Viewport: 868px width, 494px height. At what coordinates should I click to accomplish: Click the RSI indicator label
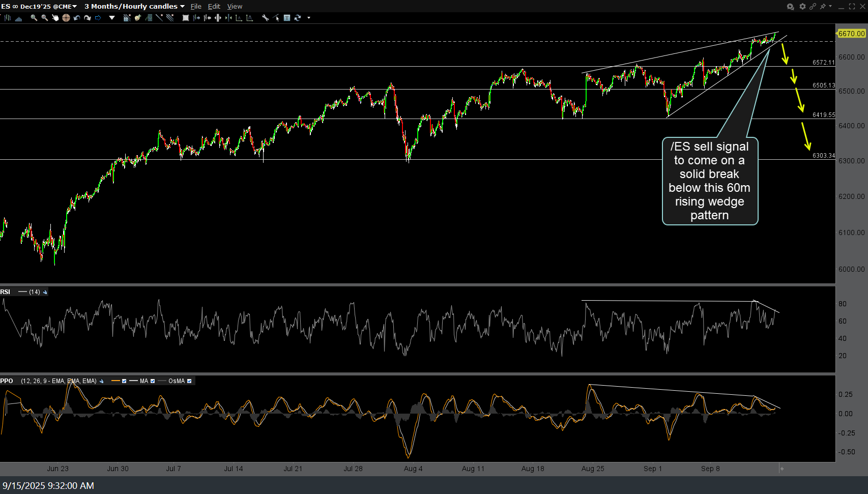point(5,292)
